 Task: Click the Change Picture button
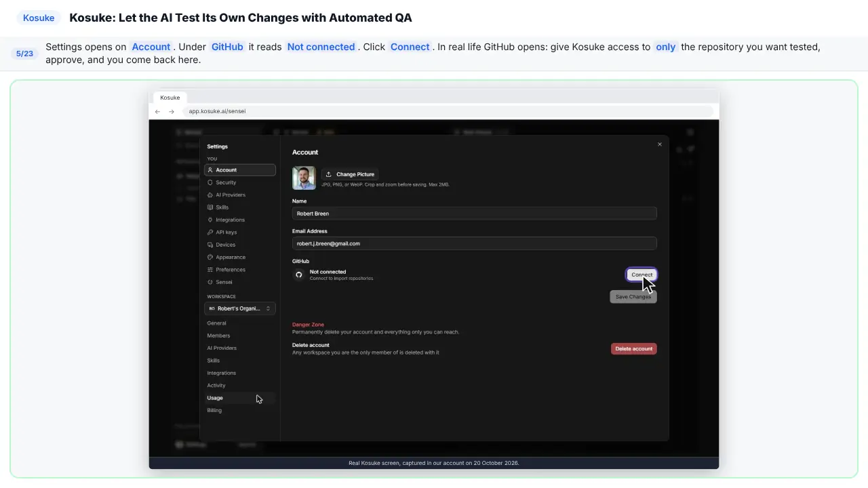350,174
